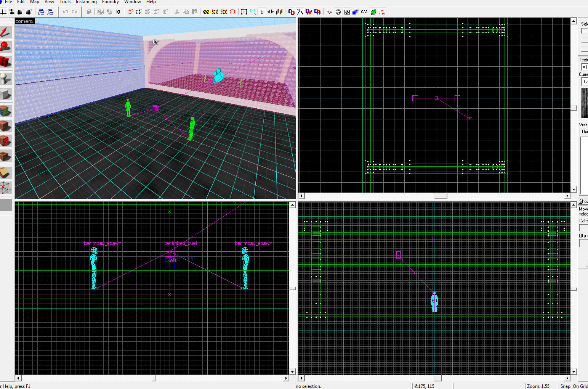
Task: Click the ig ignore groups button
Action: point(118,12)
